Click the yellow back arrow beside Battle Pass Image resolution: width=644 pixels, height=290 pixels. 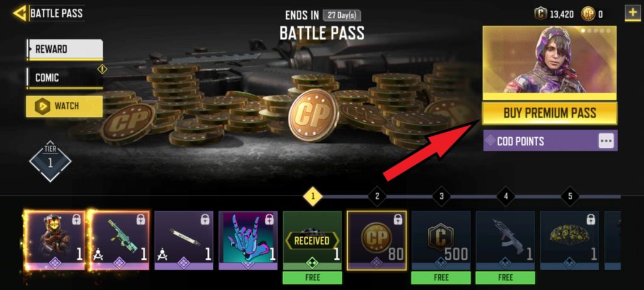point(19,13)
